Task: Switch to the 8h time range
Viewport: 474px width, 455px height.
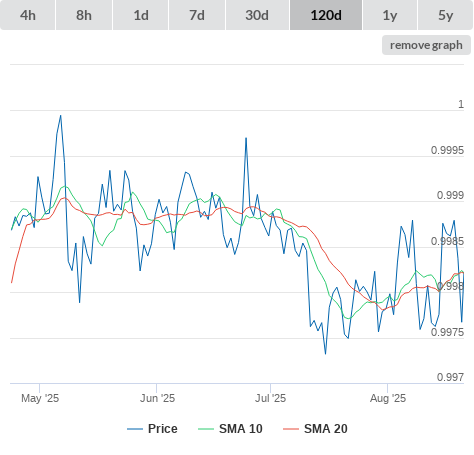Action: [84, 15]
